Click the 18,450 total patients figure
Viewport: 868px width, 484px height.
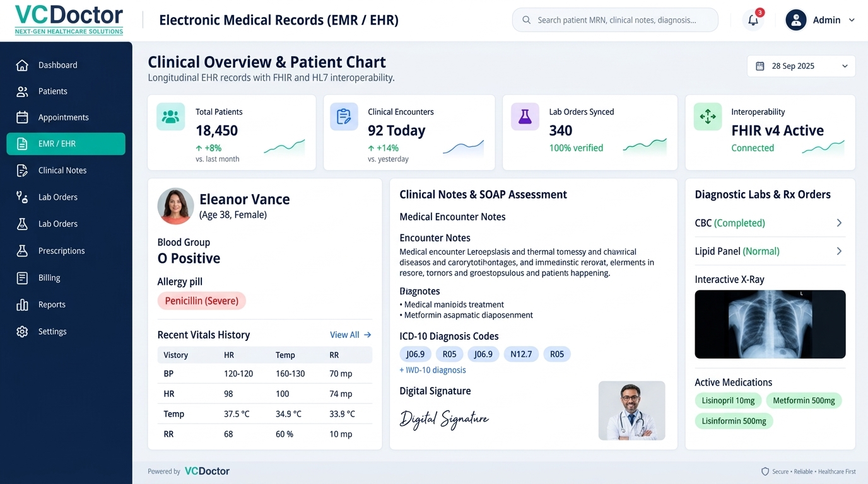click(x=216, y=130)
